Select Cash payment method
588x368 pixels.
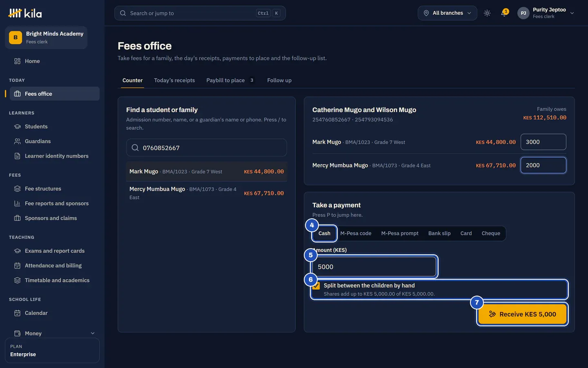pos(324,233)
